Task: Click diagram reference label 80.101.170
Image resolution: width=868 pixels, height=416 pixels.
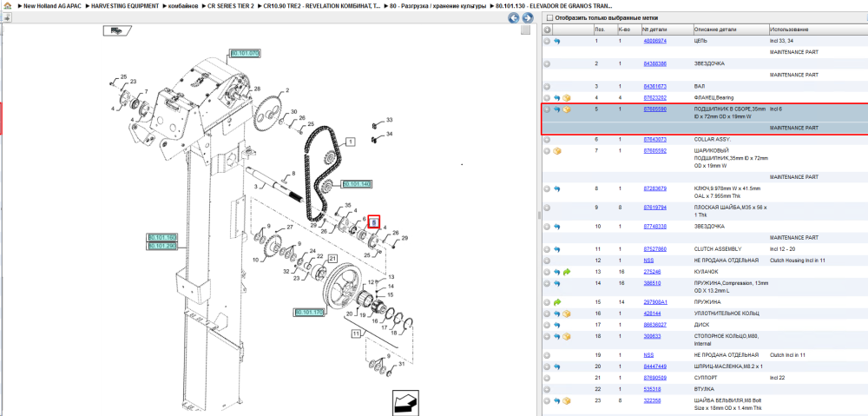Action: point(309,313)
